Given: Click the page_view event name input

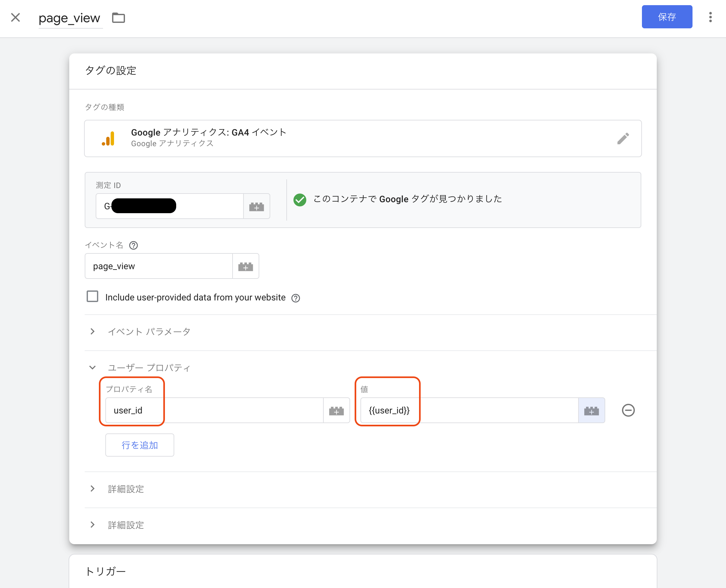Looking at the screenshot, I should (158, 266).
